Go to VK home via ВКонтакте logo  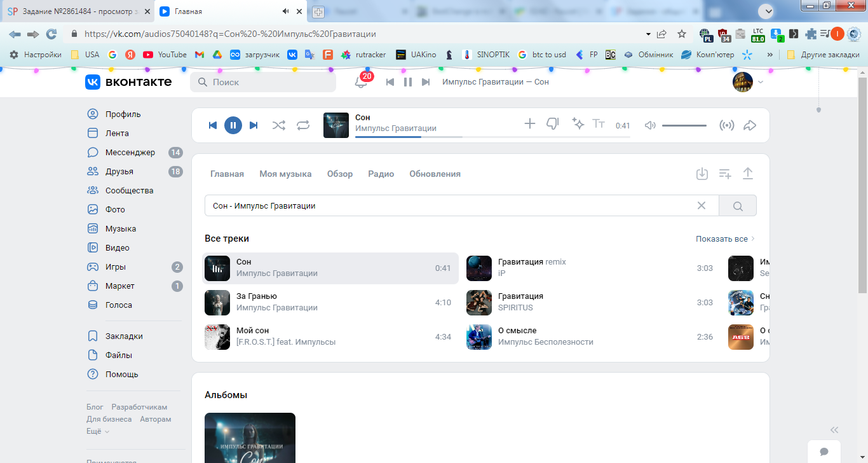[128, 82]
